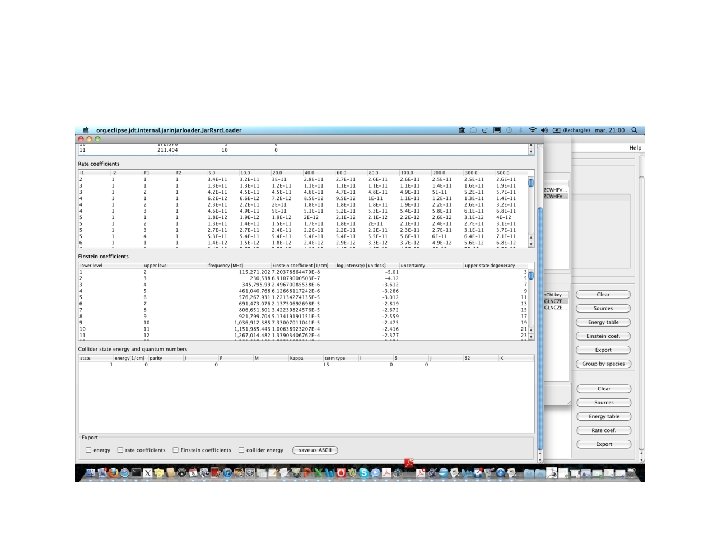This screenshot has width=720, height=540.
Task: Click lower Clear button in back window
Action: tap(603, 389)
